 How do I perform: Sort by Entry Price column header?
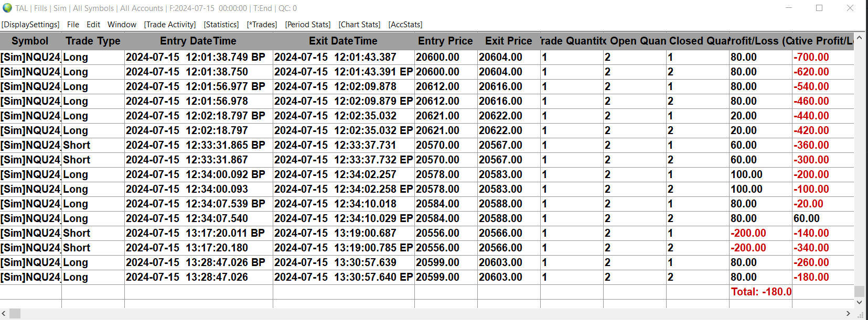pyautogui.click(x=446, y=41)
